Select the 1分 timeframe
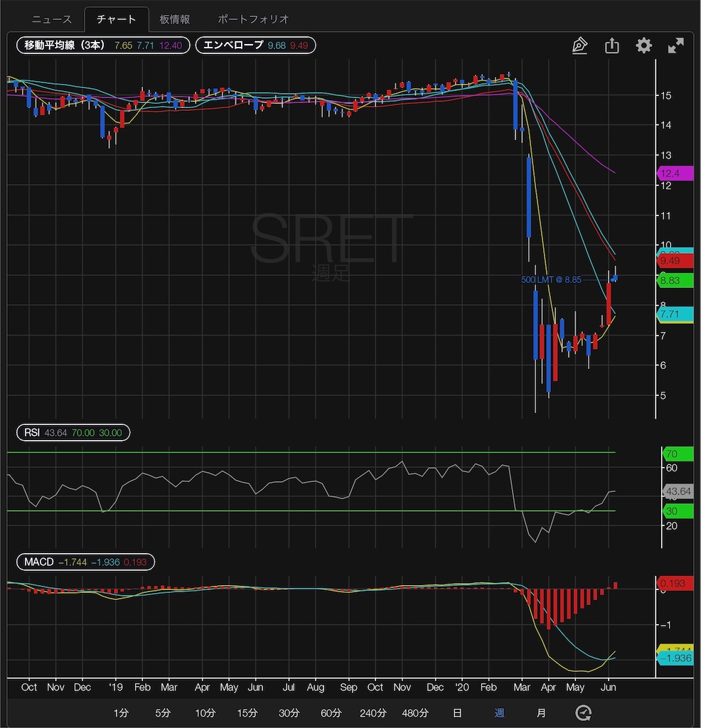Image resolution: width=701 pixels, height=728 pixels. (x=121, y=712)
